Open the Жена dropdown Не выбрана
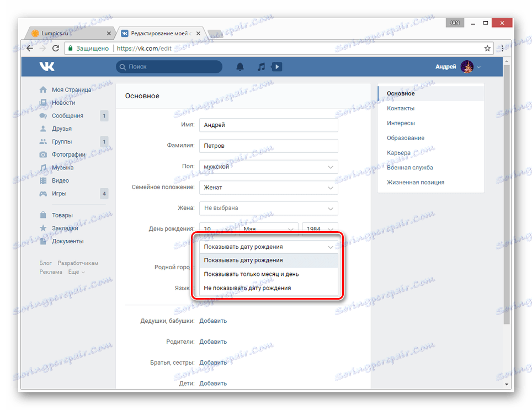This screenshot has width=532, height=410. (268, 208)
